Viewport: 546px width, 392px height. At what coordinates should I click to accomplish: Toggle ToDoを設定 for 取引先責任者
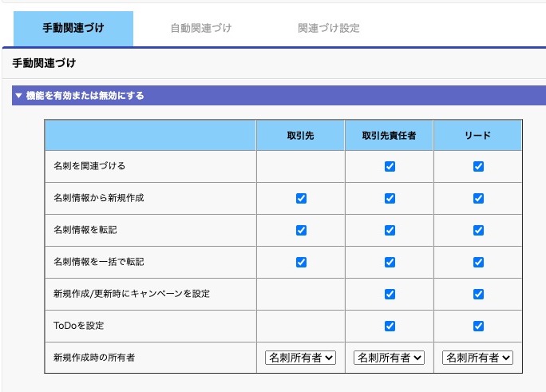pyautogui.click(x=390, y=327)
